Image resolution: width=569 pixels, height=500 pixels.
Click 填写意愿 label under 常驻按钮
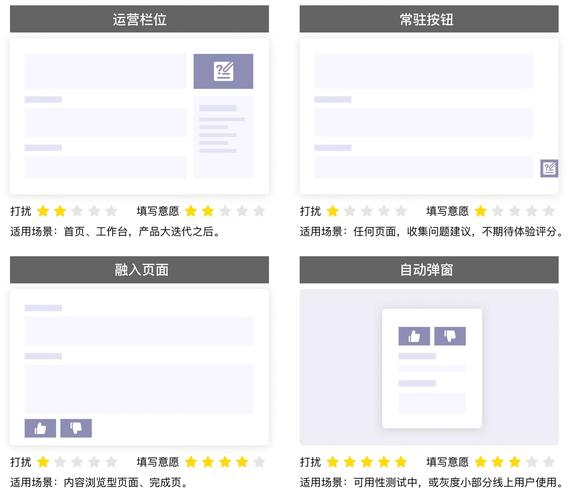tap(447, 211)
